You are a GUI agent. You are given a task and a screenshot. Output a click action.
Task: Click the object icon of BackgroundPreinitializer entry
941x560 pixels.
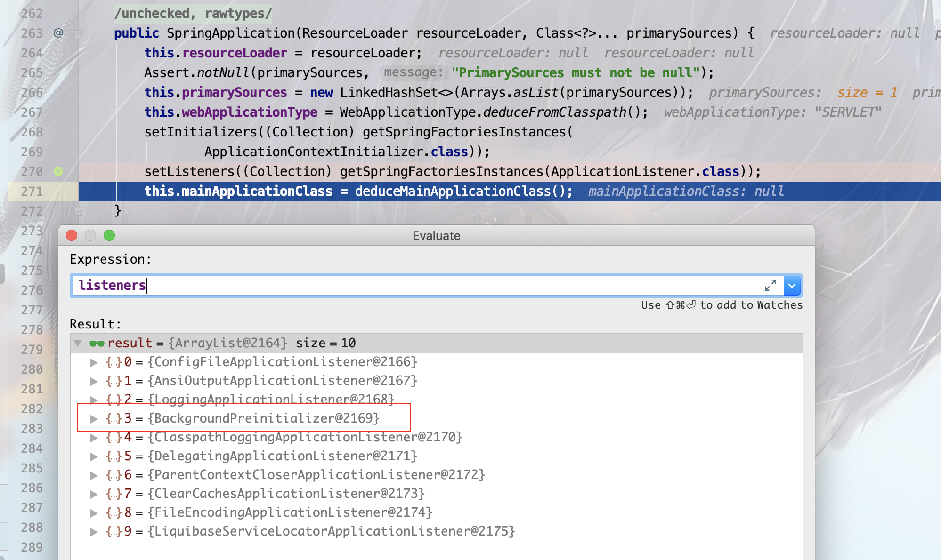point(114,418)
